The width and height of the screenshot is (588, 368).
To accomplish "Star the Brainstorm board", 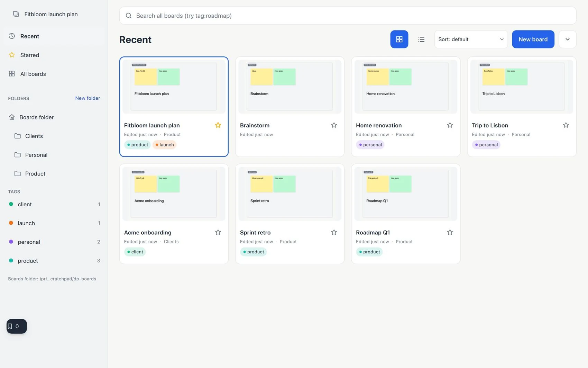I will (334, 125).
